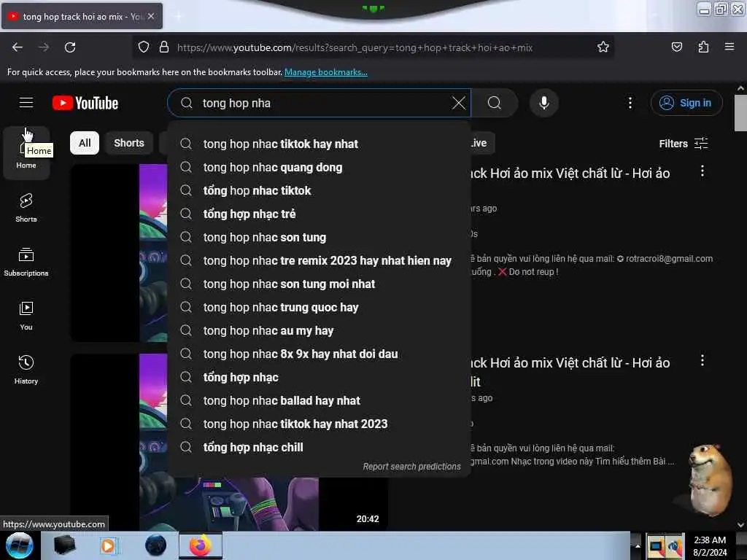Click scrollbar down arrow

(x=740, y=525)
